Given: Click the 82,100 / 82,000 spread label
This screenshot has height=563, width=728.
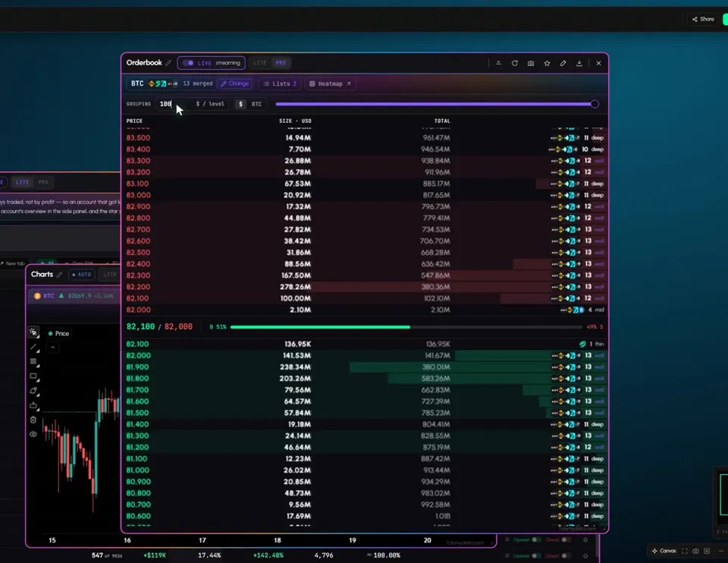Looking at the screenshot, I should [x=159, y=327].
